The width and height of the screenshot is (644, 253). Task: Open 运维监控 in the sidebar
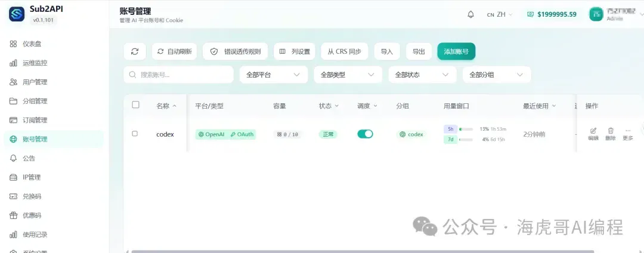[x=54, y=63]
